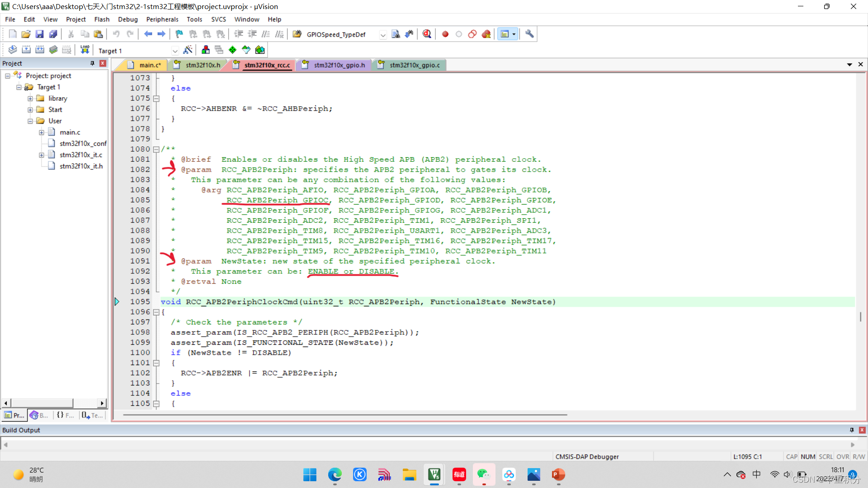Select main.c in project tree
The image size is (868, 488).
pyautogui.click(x=70, y=132)
